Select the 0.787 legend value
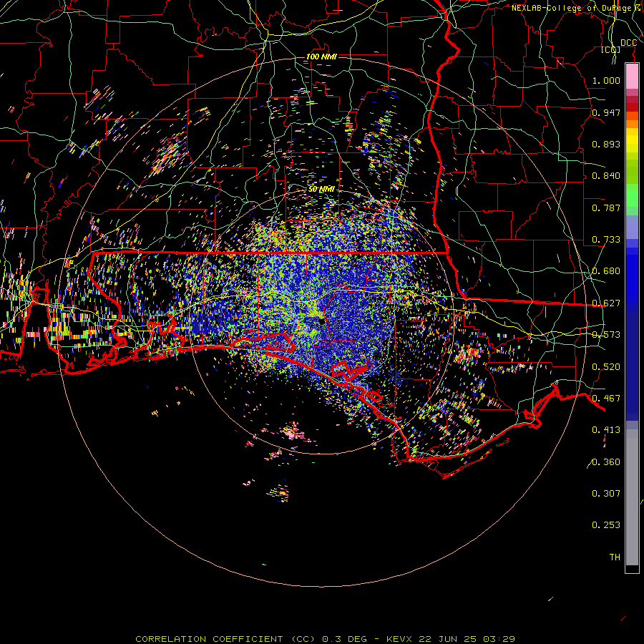 pos(606,208)
